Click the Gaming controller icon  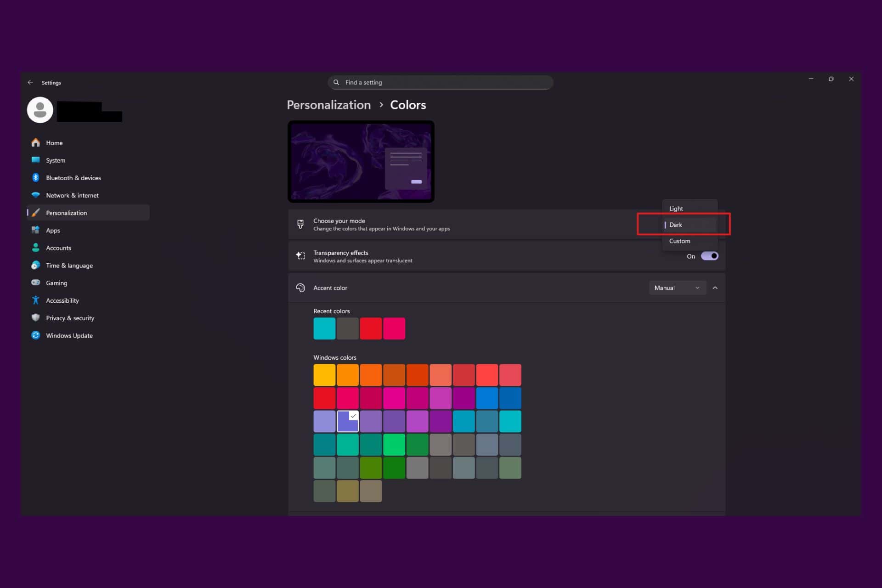(36, 283)
